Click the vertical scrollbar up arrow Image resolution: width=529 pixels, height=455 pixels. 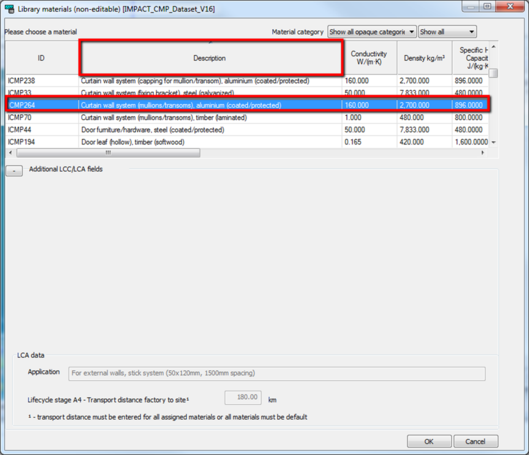(494, 47)
